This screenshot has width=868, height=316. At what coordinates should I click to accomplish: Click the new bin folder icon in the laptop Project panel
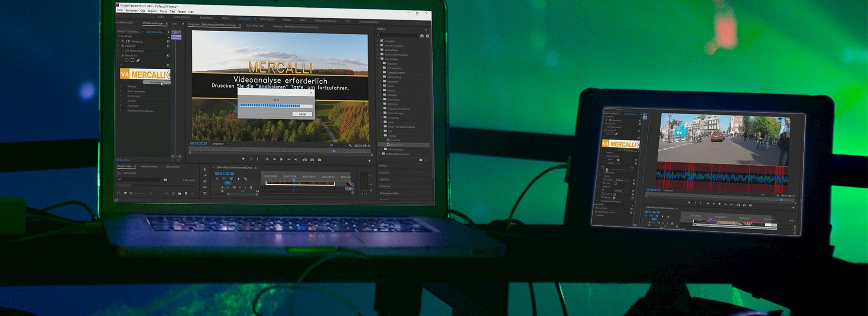click(x=179, y=194)
